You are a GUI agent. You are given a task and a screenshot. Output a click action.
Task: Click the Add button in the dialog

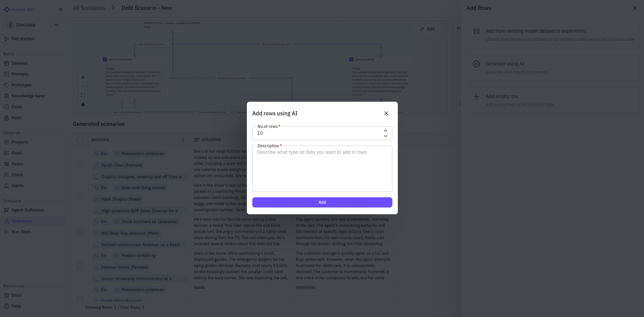click(322, 202)
